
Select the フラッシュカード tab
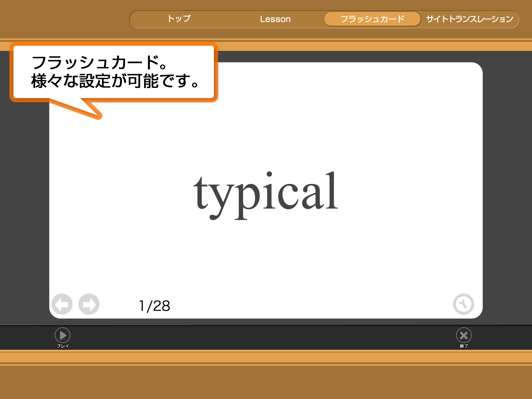372,19
